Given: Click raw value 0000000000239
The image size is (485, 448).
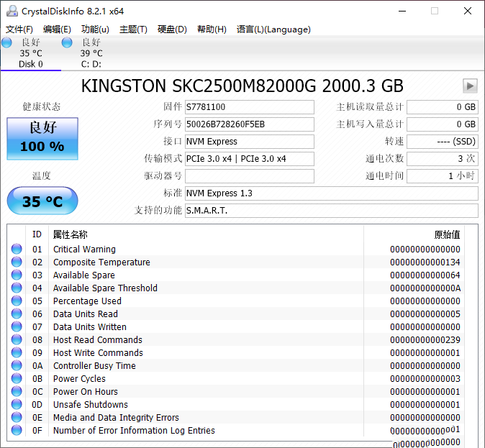Looking at the screenshot, I should click(425, 340).
